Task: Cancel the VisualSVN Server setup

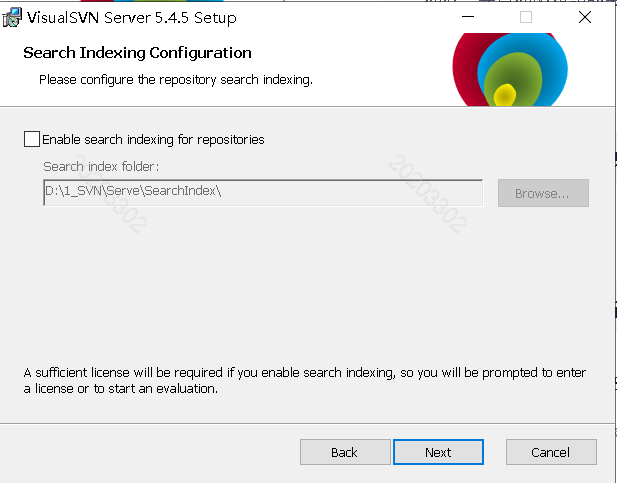Action: pyautogui.click(x=551, y=452)
